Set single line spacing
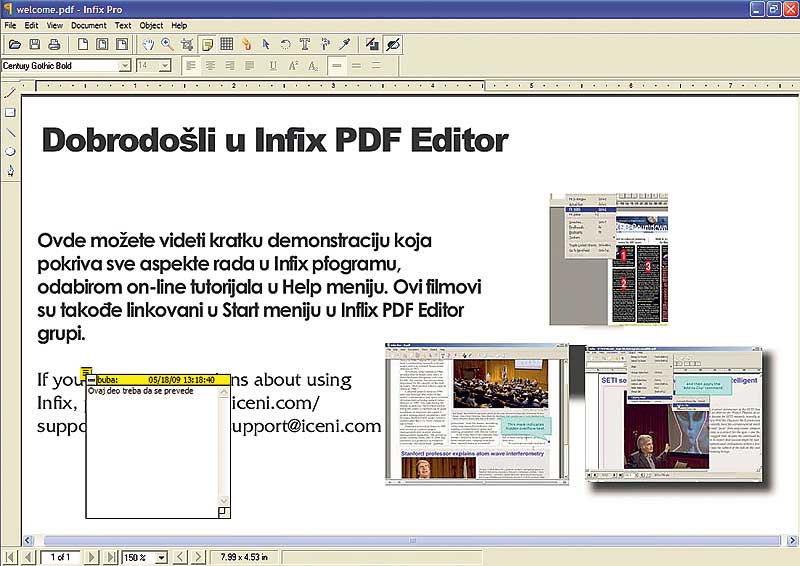This screenshot has height=566, width=800. click(337, 66)
